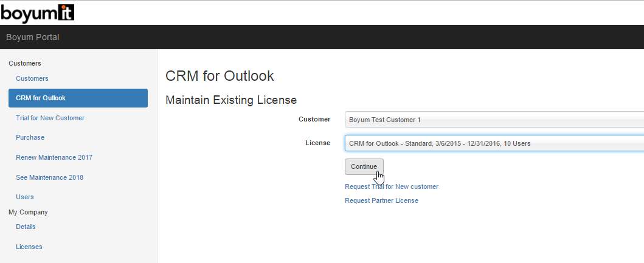Screen dimensions: 644x263
Task: Go to the Users page
Action: tap(25, 197)
